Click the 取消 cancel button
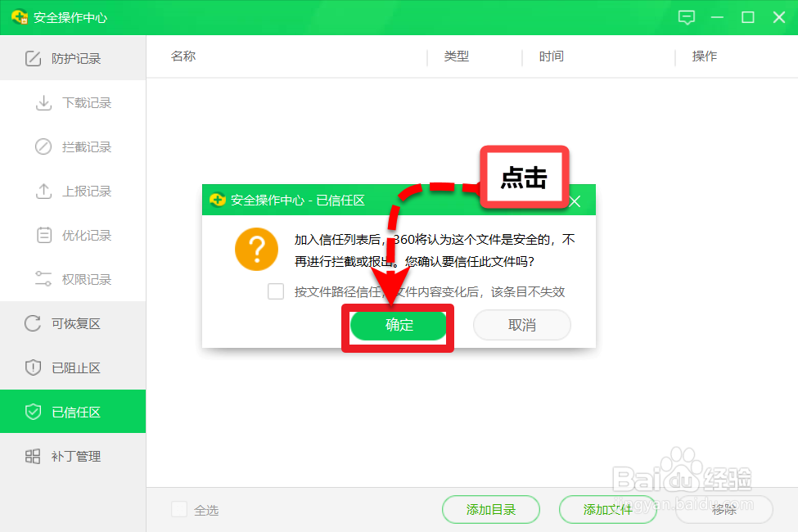798x532 pixels. pos(521,325)
